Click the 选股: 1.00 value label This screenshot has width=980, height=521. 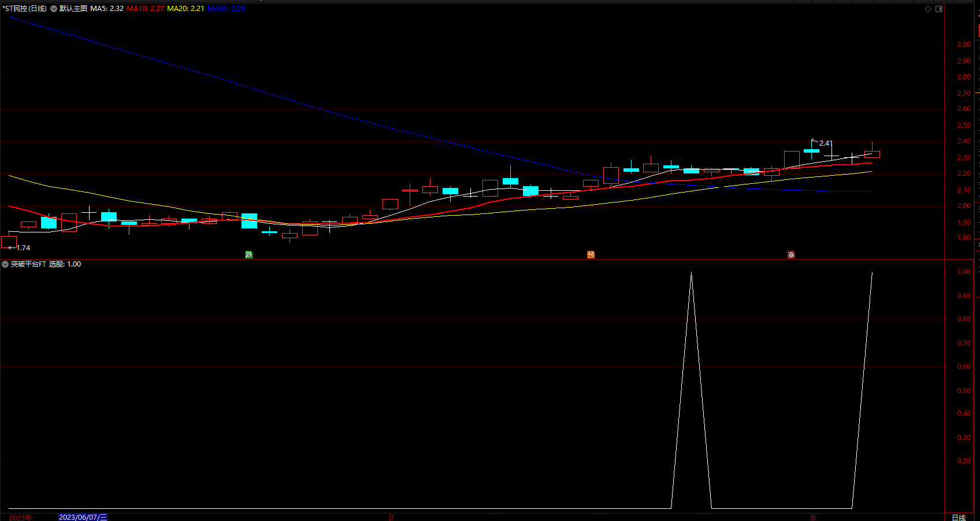tap(65, 264)
